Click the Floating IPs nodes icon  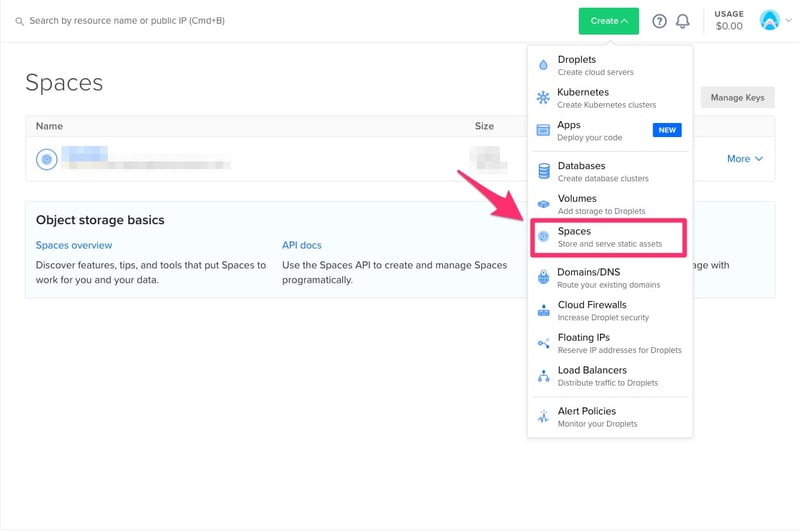point(543,343)
